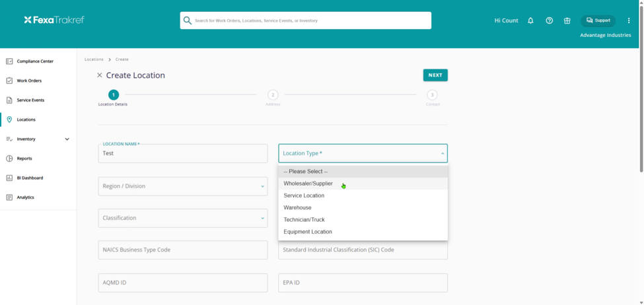Open the vertical three-dot menu

pos(629,20)
